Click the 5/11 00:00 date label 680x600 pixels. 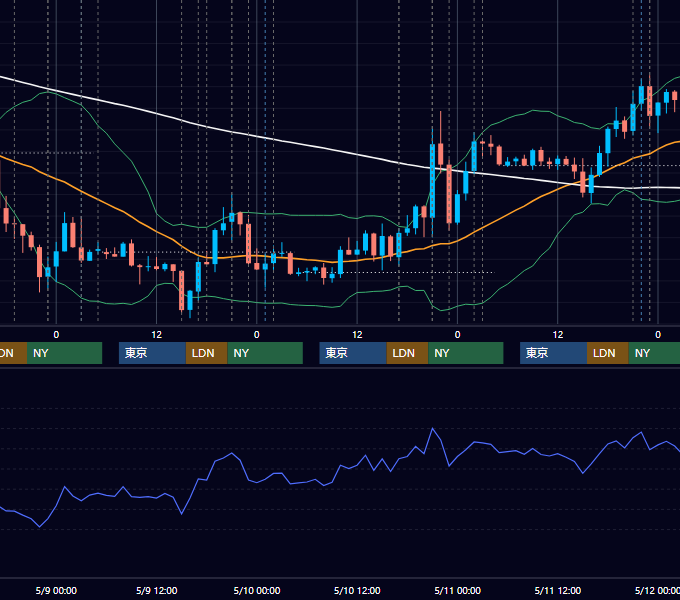(458, 590)
